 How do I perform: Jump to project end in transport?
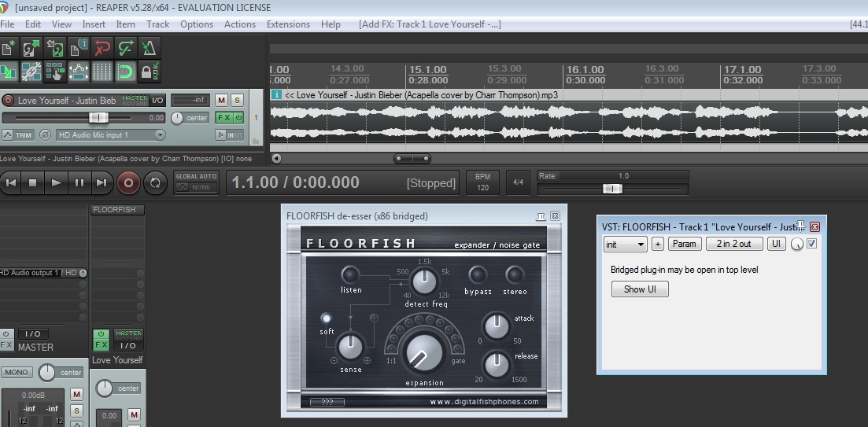coord(102,182)
